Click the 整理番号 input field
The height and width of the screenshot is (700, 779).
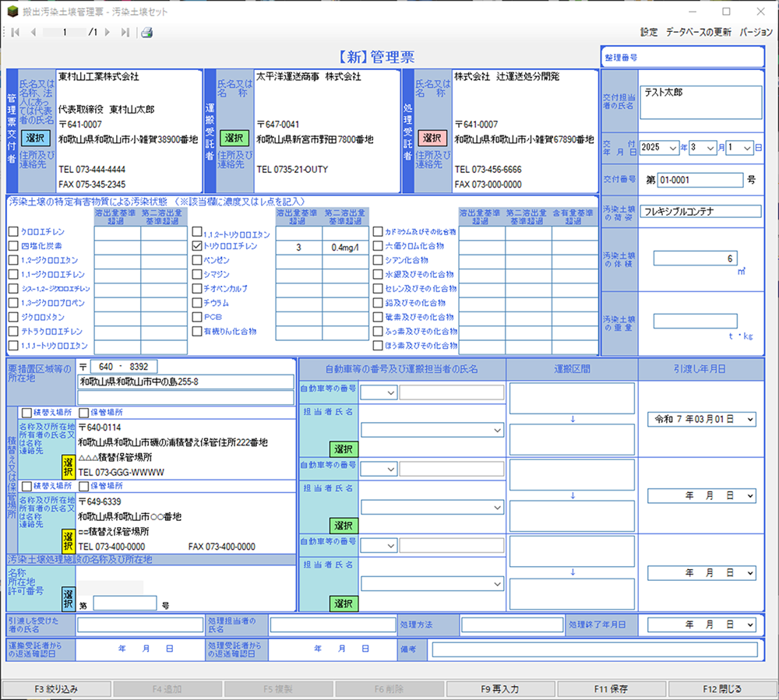[x=682, y=57]
